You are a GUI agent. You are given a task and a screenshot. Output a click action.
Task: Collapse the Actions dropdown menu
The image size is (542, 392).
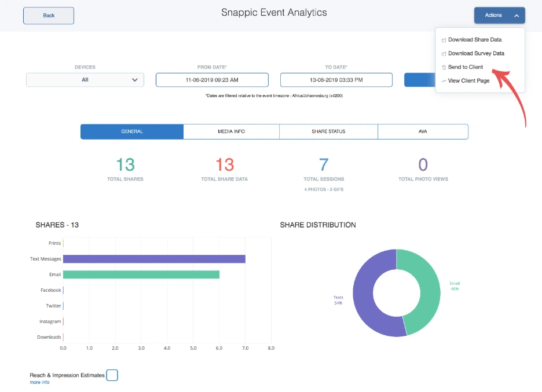[500, 15]
